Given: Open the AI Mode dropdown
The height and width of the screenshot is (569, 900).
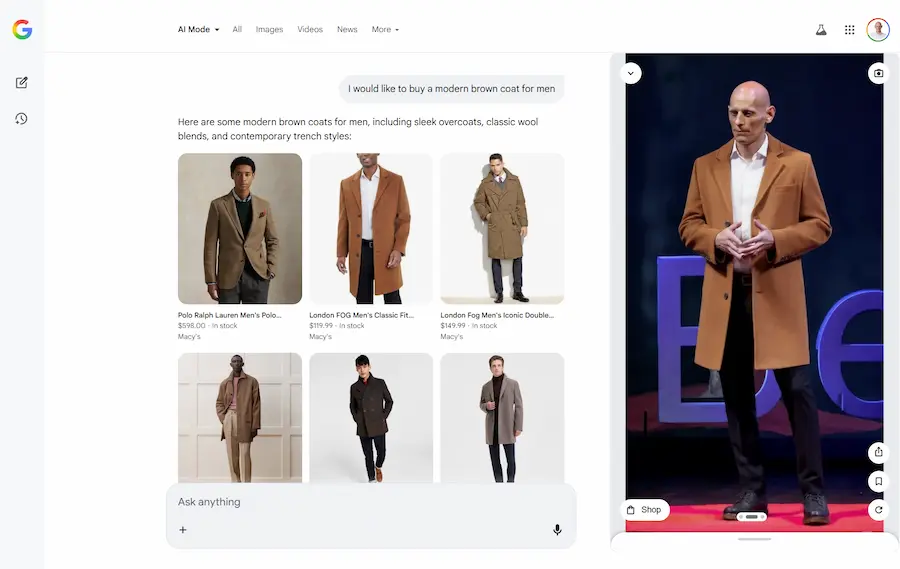Looking at the screenshot, I should (198, 30).
